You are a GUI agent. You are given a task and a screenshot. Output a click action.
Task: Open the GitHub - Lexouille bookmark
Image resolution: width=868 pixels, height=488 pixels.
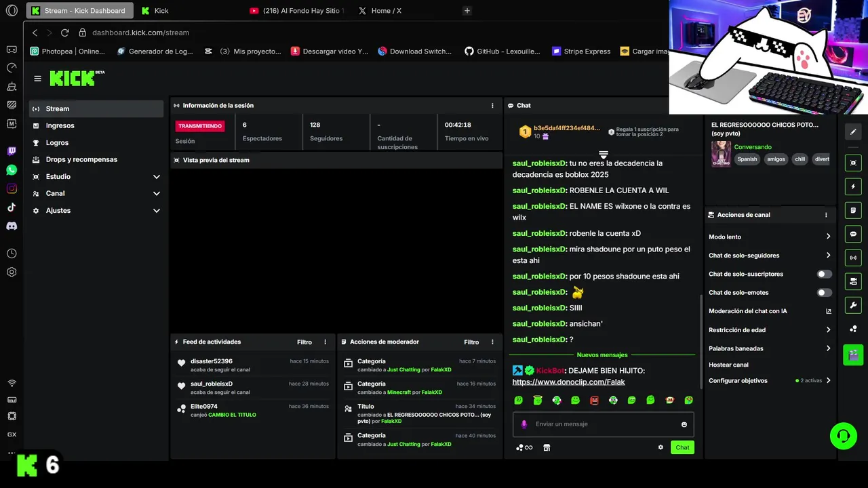click(x=502, y=51)
